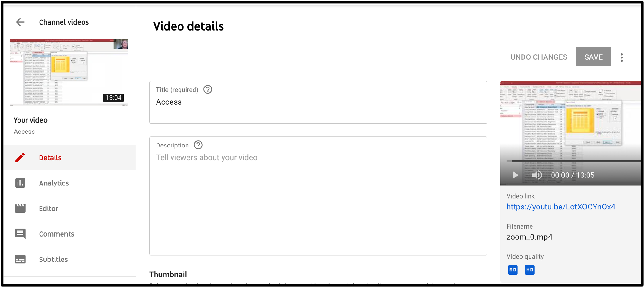Click UNDO CHANGES
The width and height of the screenshot is (644, 287).
coord(539,57)
